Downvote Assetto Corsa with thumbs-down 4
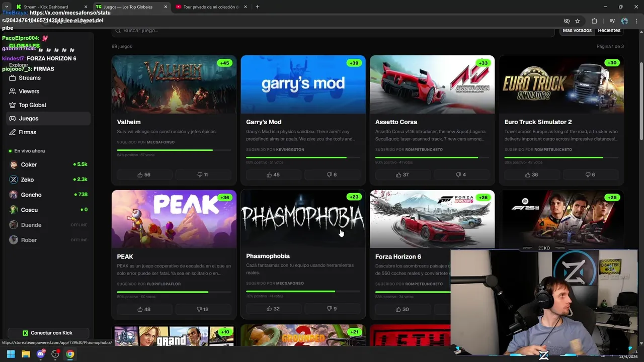Viewport: 644px width, 362px height. coord(462,174)
